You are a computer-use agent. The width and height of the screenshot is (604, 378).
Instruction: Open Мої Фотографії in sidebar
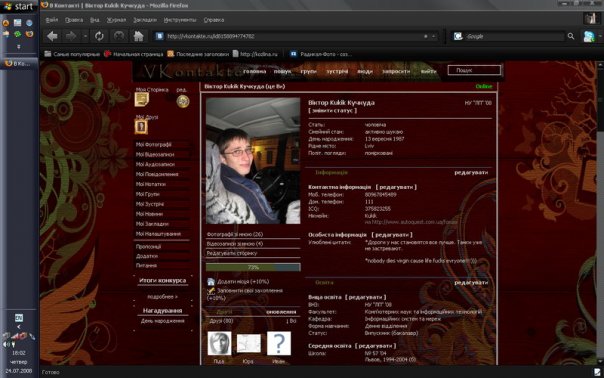153,144
